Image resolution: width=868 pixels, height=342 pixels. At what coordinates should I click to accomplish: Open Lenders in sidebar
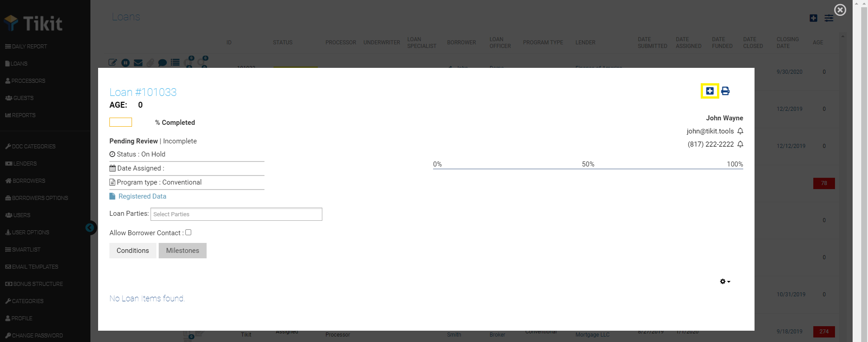(21, 164)
